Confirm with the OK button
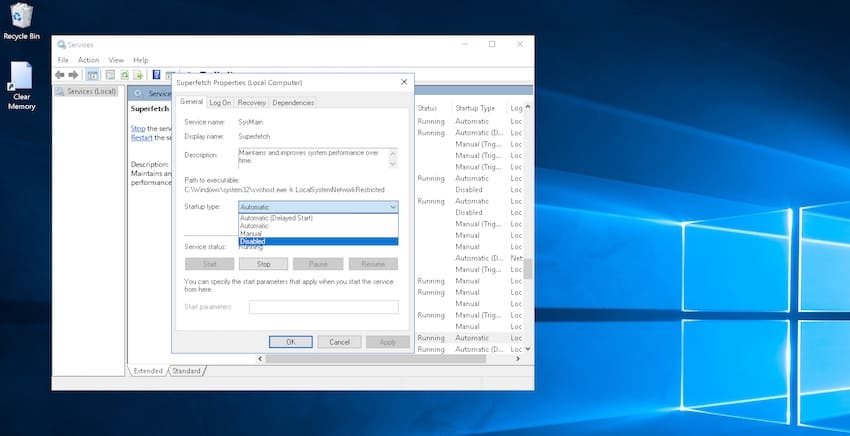This screenshot has height=436, width=850. pos(291,342)
